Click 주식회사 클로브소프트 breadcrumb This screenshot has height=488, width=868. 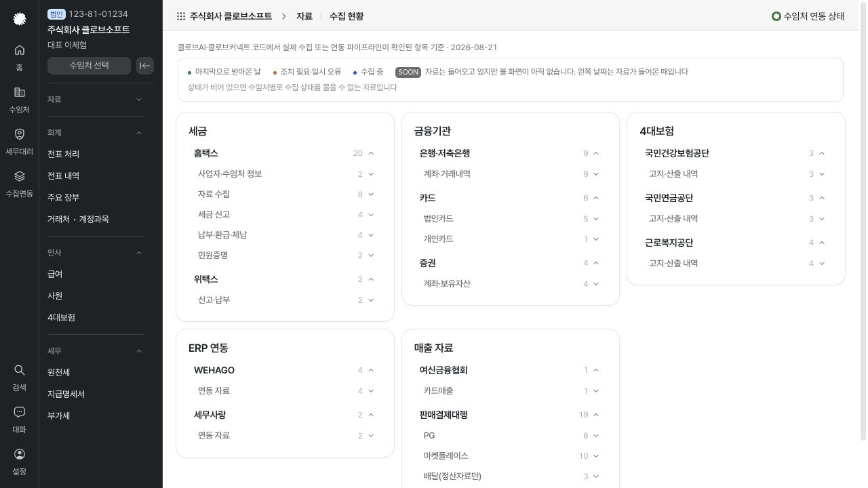tap(231, 16)
